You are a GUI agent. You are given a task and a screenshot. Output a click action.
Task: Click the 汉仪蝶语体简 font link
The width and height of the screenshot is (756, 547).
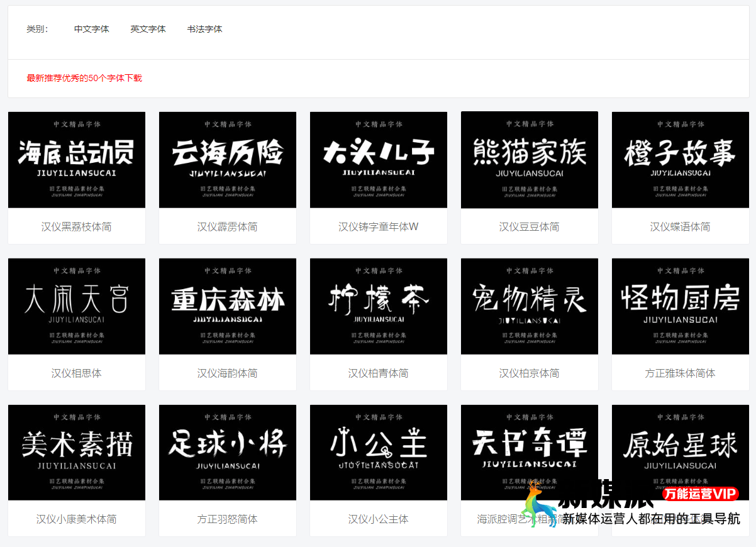point(680,226)
